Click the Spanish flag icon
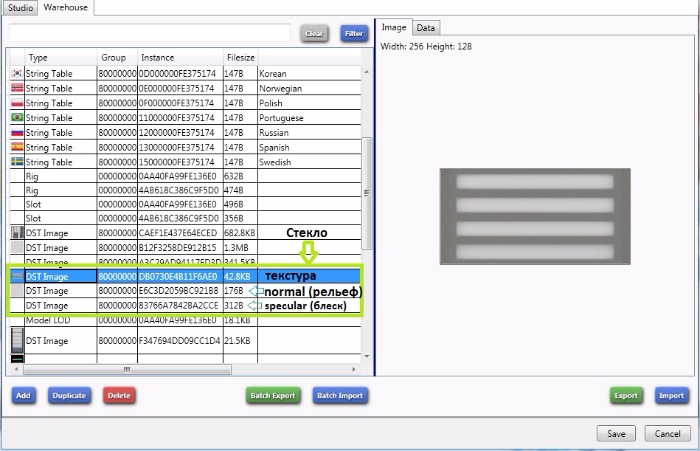 pyautogui.click(x=16, y=147)
